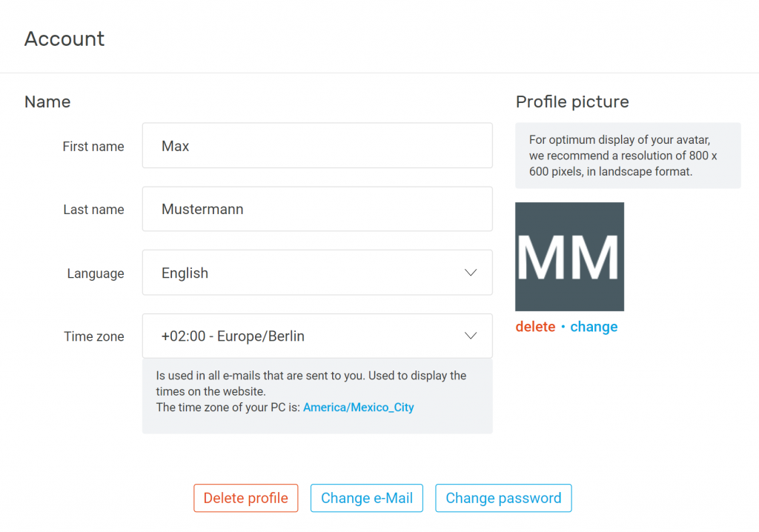
Task: Click the First name label
Action: click(93, 146)
